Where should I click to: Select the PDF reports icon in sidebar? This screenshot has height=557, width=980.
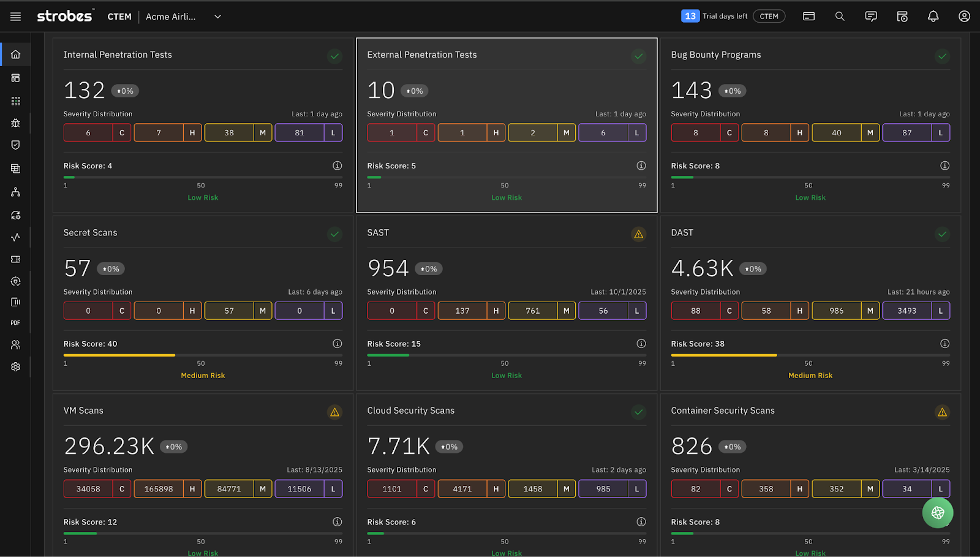click(15, 323)
